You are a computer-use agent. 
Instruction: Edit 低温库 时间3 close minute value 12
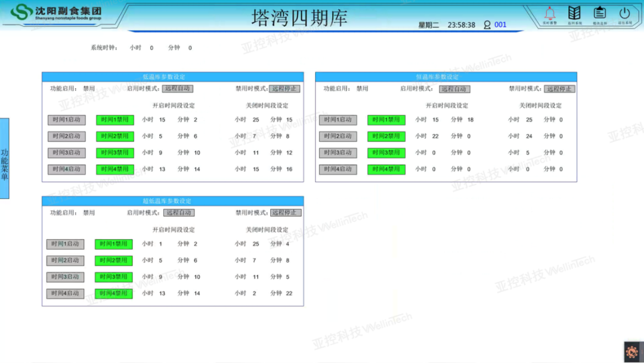coord(289,152)
